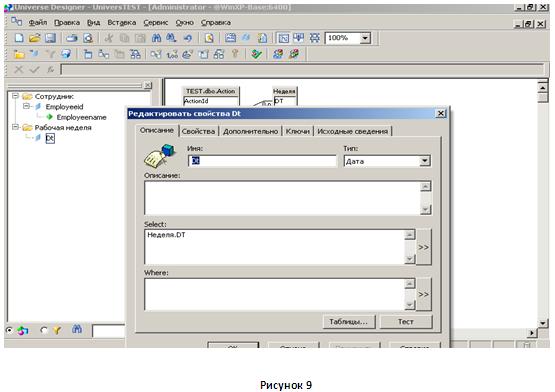555x392 pixels.
Task: Open the Вставка menu
Action: (x=122, y=23)
